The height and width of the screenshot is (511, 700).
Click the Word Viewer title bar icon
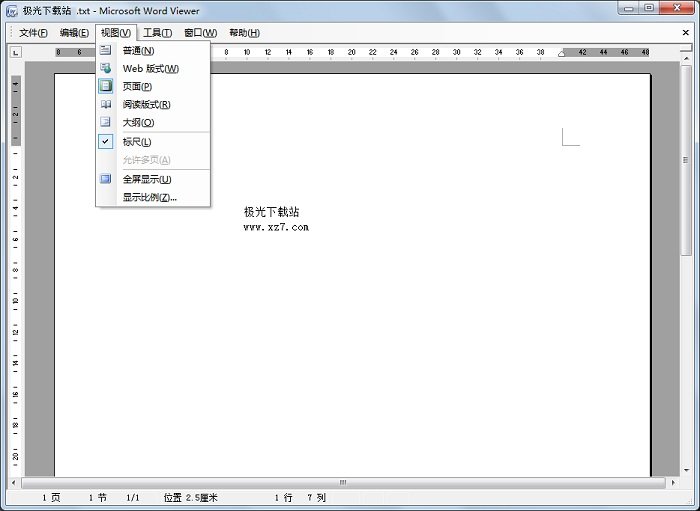pos(12,11)
